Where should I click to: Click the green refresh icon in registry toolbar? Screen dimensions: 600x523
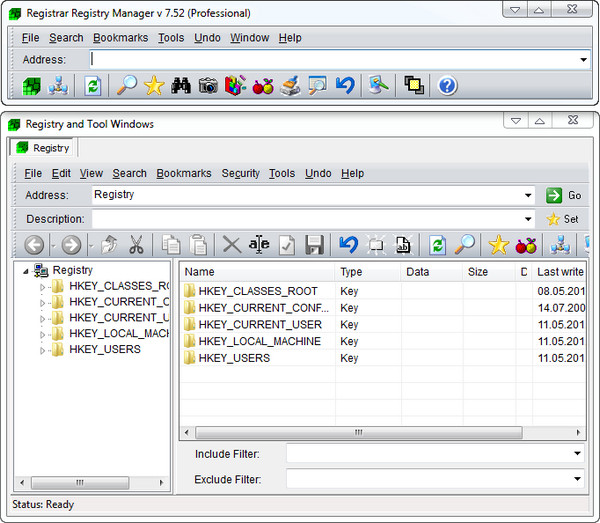click(x=437, y=245)
